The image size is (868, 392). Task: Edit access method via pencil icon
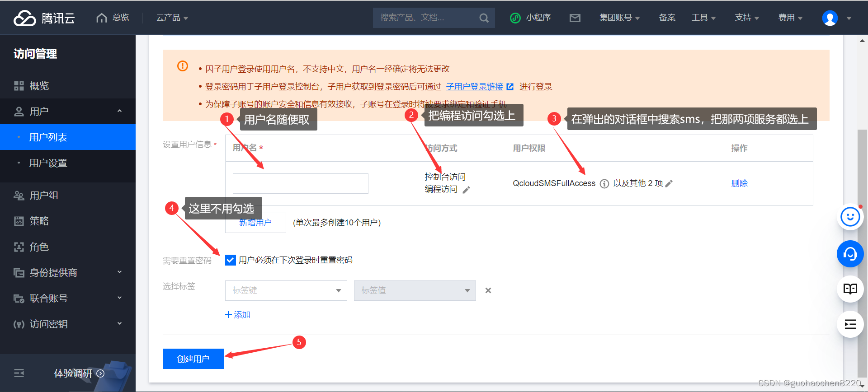(x=466, y=190)
